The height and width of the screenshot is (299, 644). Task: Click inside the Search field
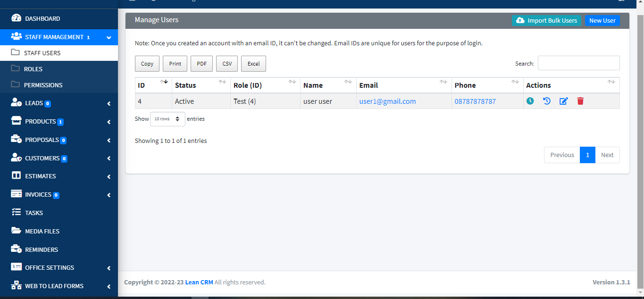(x=578, y=63)
